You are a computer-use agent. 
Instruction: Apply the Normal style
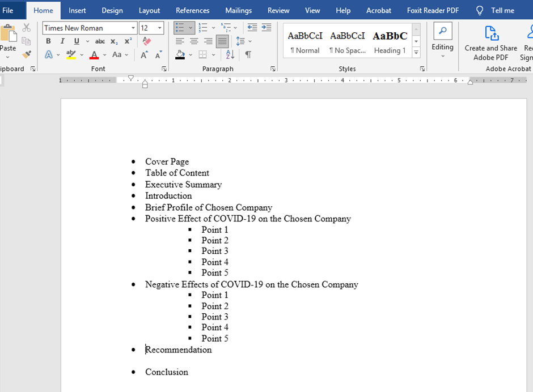(305, 42)
